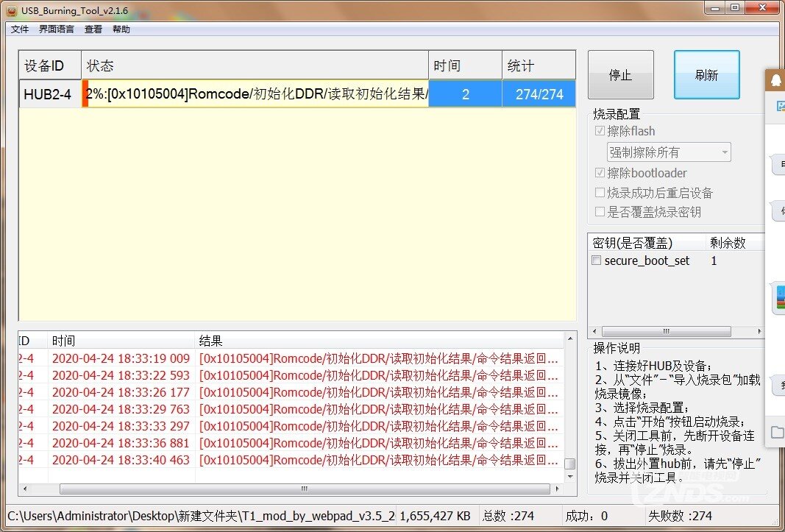
Task: Select the log entry at 18:33:33 297
Action: [291, 426]
